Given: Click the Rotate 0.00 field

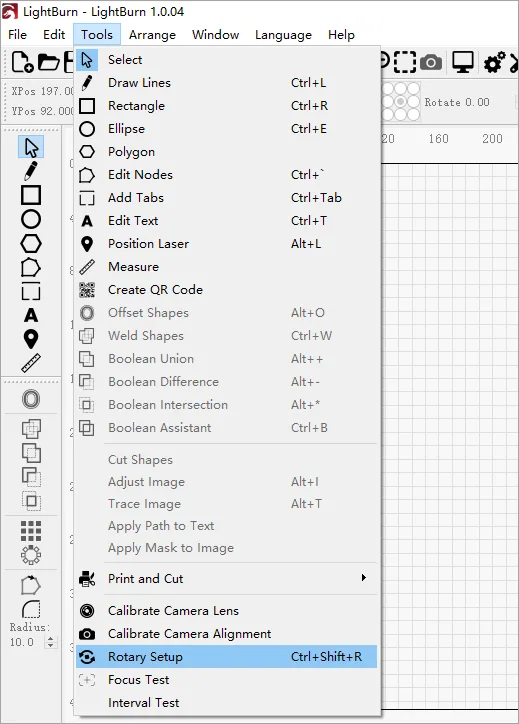Looking at the screenshot, I should click(469, 102).
